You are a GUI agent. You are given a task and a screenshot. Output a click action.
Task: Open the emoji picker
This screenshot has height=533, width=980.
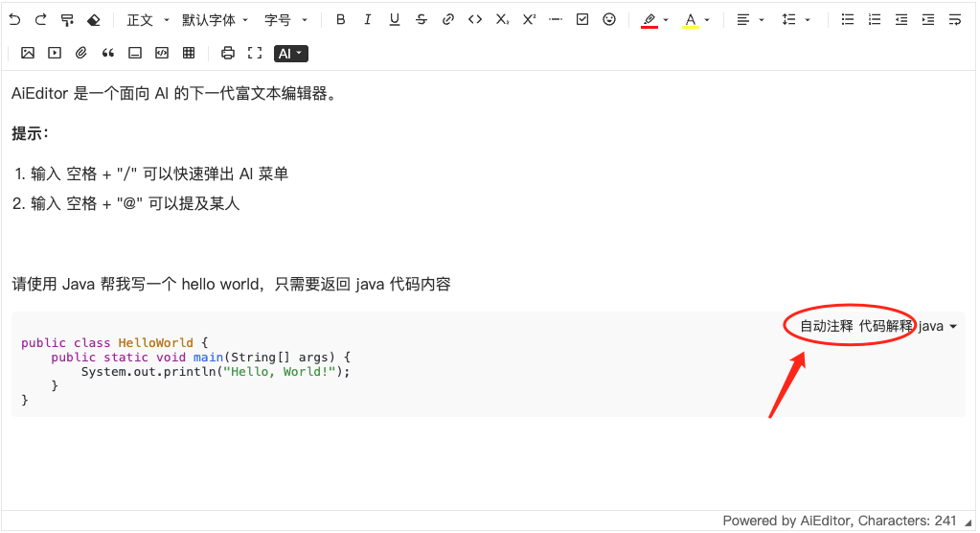(609, 20)
